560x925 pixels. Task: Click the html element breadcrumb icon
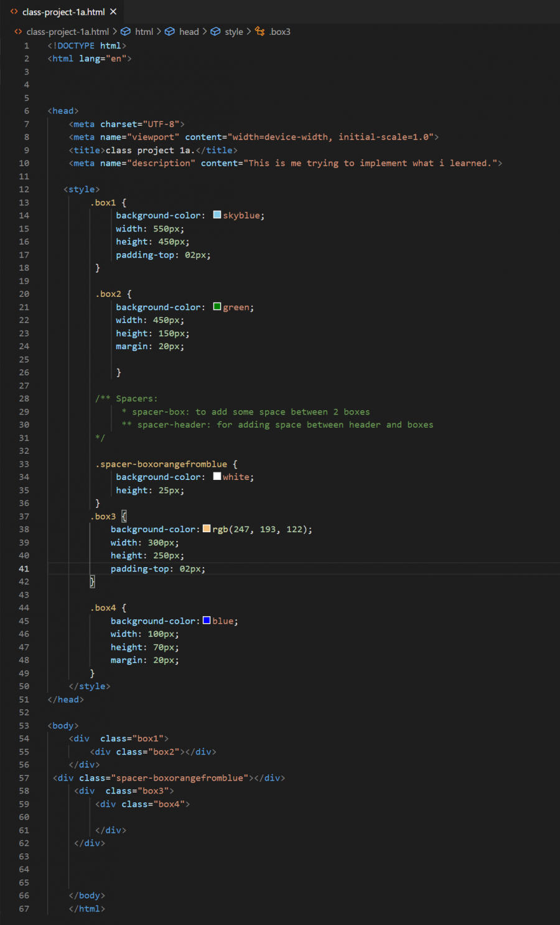pyautogui.click(x=126, y=32)
